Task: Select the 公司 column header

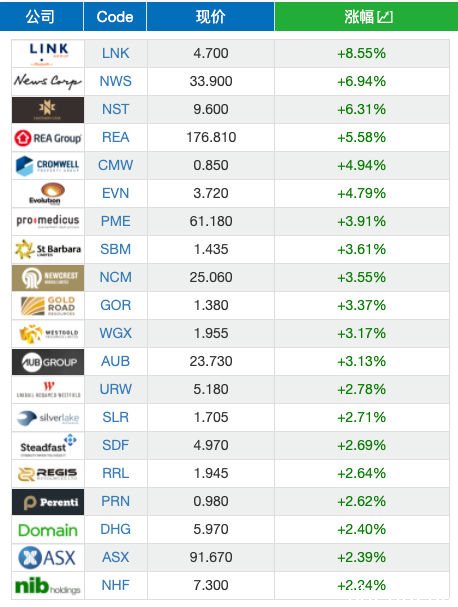Action: (41, 16)
